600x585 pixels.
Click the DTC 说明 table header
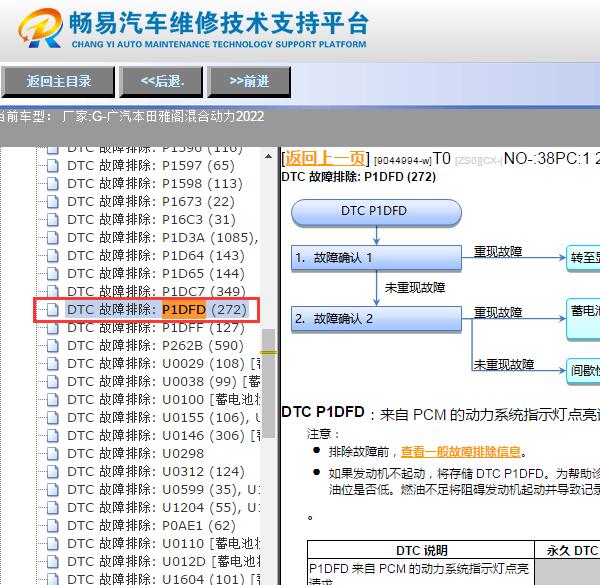[421, 550]
